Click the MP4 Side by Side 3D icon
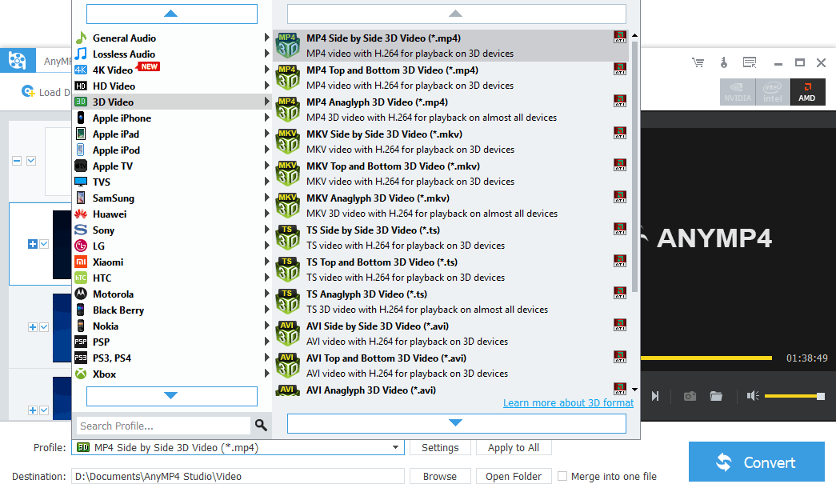Viewport: 836px width, 504px height. [x=288, y=46]
